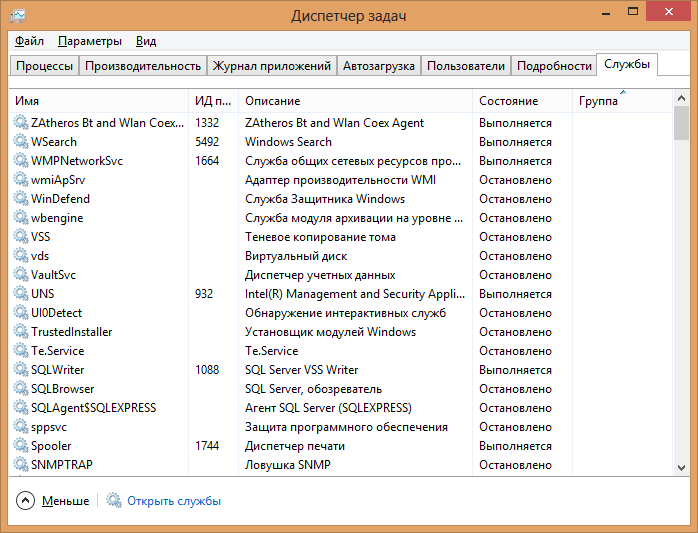Click the gear icon beside WSearch service
This screenshot has height=533, width=698.
[x=20, y=142]
